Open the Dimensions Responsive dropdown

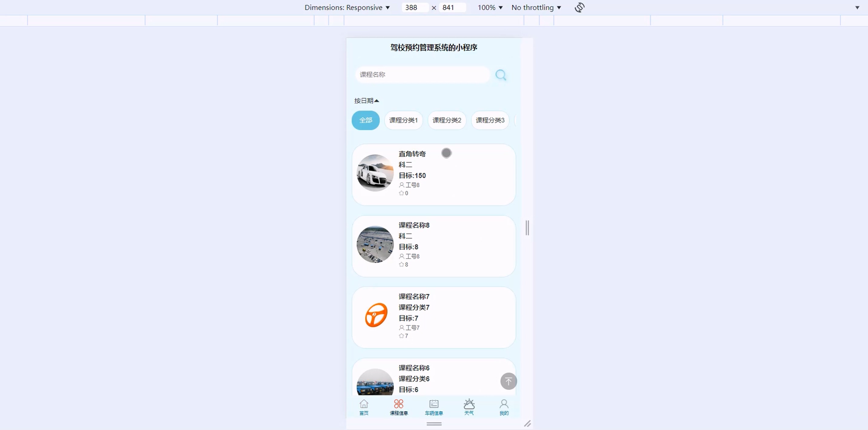pyautogui.click(x=347, y=7)
